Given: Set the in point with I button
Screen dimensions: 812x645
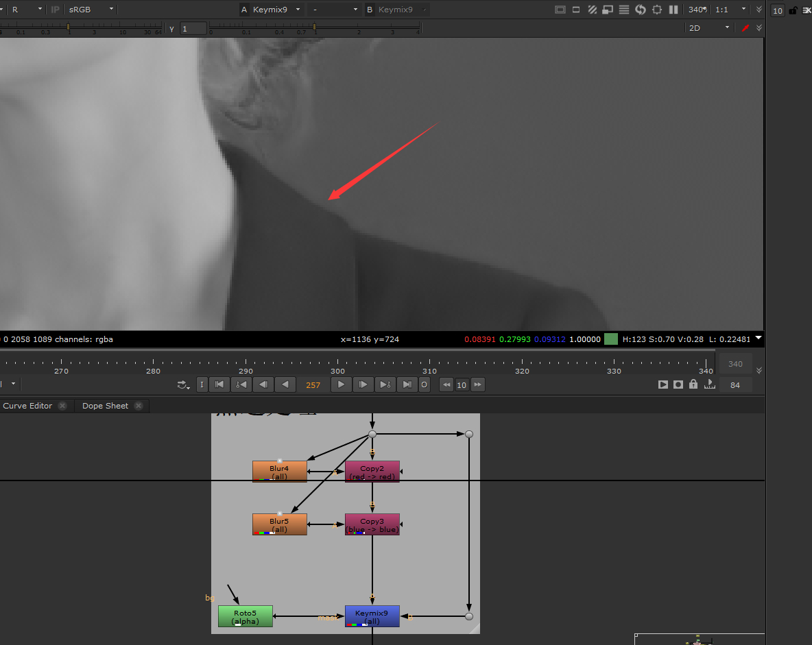Looking at the screenshot, I should pos(202,385).
